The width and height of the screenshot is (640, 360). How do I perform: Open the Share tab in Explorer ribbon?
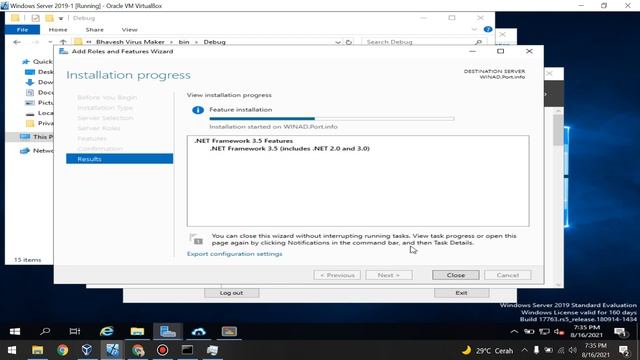click(94, 29)
